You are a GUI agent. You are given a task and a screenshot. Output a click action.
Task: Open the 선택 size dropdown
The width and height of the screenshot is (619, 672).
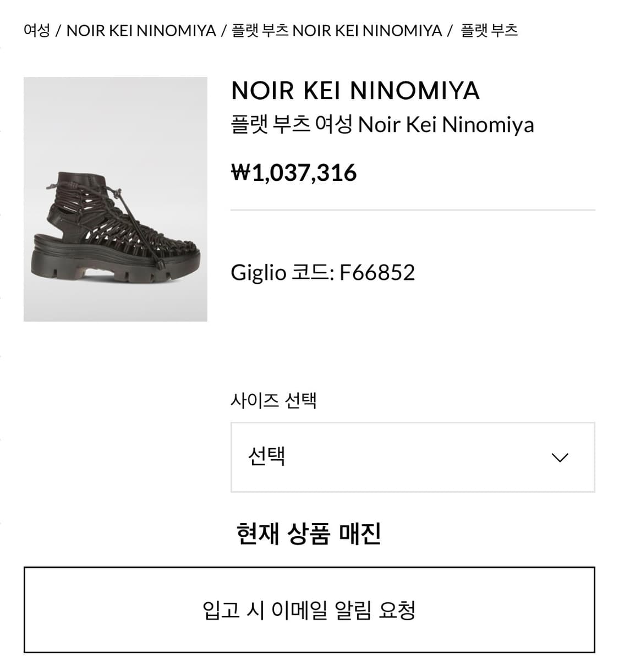click(x=413, y=457)
